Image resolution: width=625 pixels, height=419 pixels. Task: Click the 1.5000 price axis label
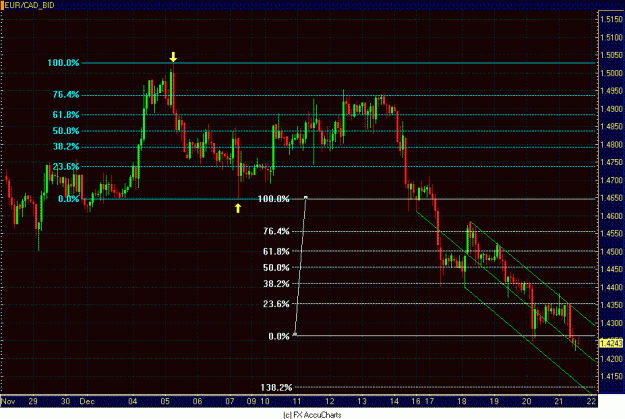(611, 73)
